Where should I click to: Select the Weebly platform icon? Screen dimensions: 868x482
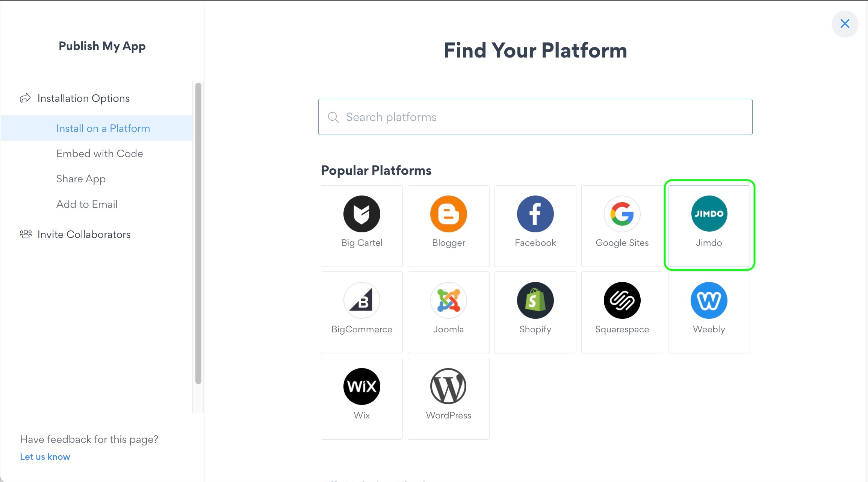click(x=709, y=300)
